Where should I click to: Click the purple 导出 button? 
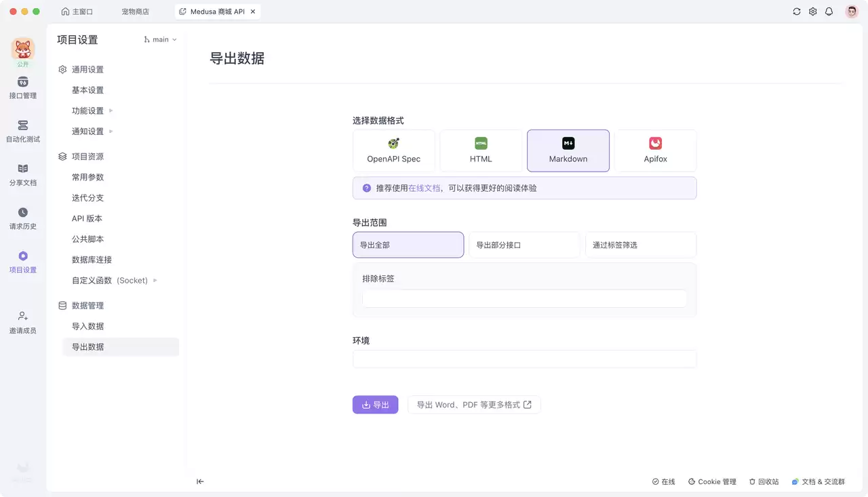click(375, 405)
